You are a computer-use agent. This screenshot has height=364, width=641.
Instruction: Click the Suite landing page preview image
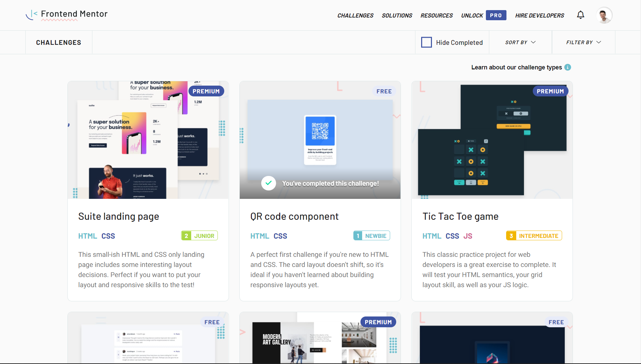point(148,140)
